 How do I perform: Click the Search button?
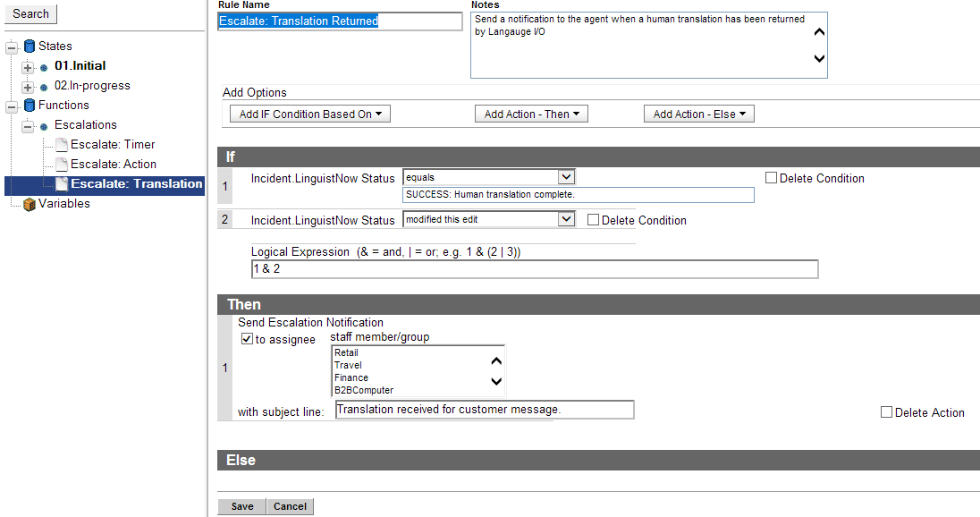click(30, 14)
